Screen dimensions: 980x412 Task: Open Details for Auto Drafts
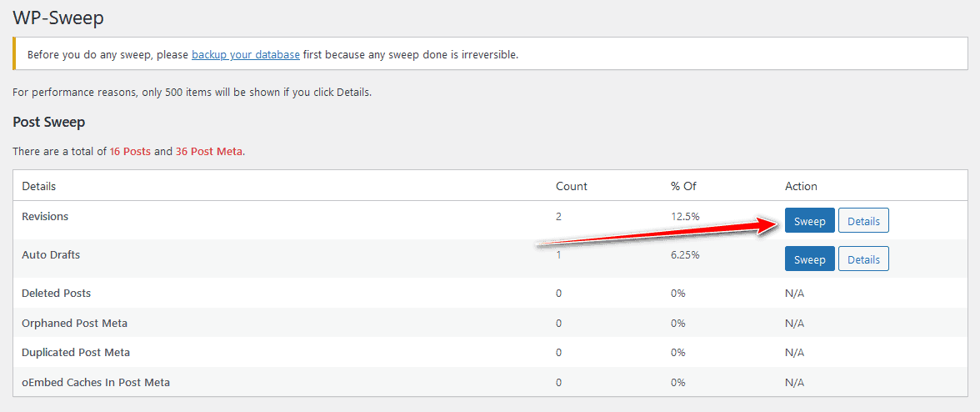click(x=863, y=259)
